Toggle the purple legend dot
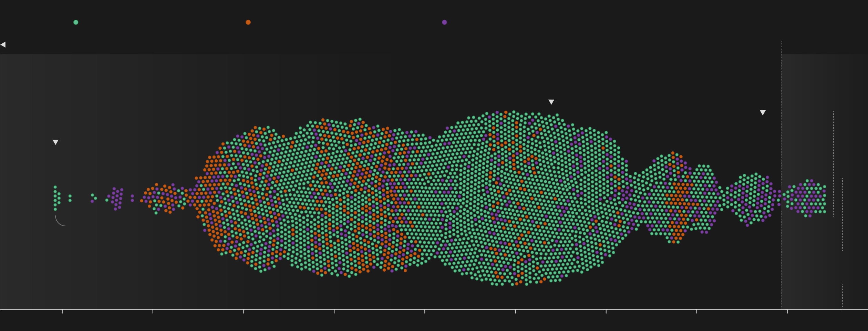Viewport: 868px width, 331px height. click(x=444, y=22)
